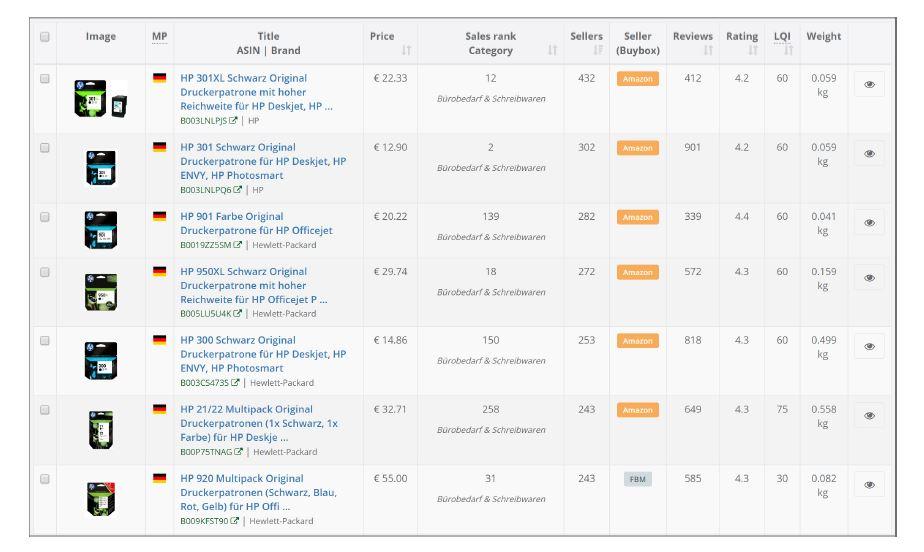Viewport: 924px width, 552px height.
Task: Click the Seller (Buybox) column header
Action: pos(638,43)
